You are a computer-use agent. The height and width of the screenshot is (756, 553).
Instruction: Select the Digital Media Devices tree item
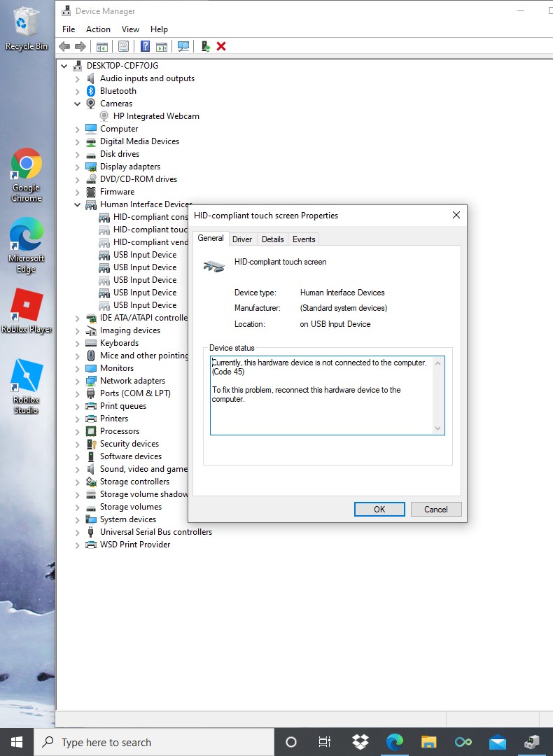coord(139,141)
